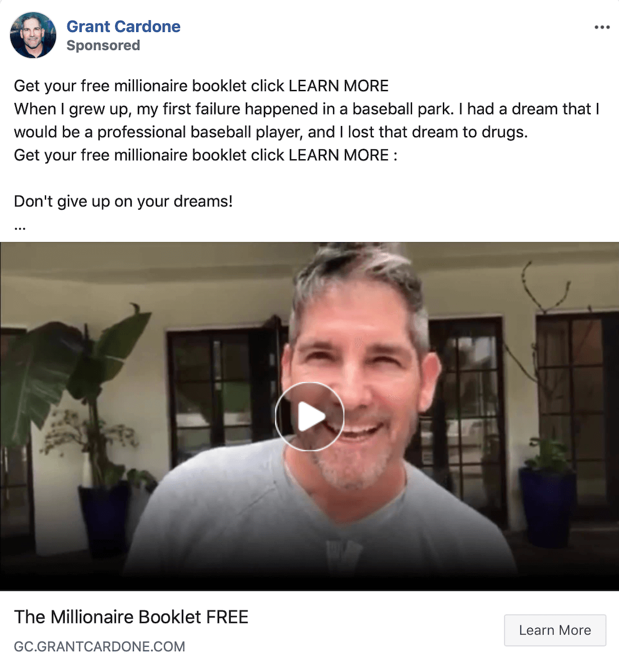Click the "Don't give up on your dreams!" line
Screen dimensions: 619x672
[x=124, y=201]
